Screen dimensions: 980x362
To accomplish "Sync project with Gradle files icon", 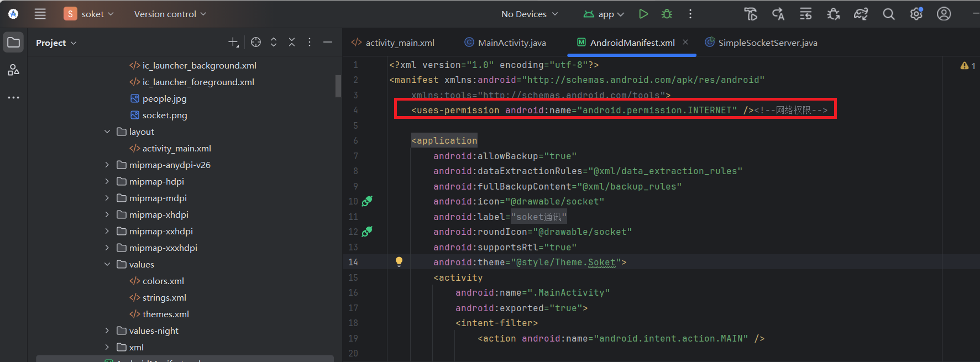I will 861,14.
